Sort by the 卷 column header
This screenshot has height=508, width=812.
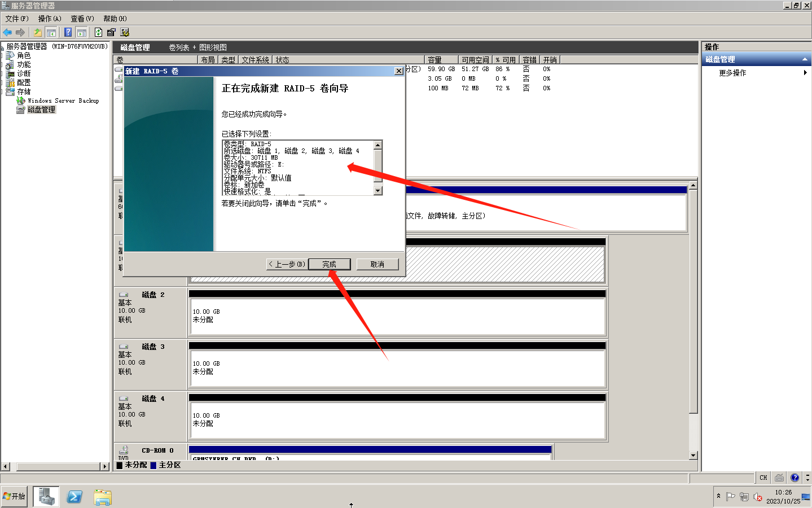pyautogui.click(x=156, y=59)
